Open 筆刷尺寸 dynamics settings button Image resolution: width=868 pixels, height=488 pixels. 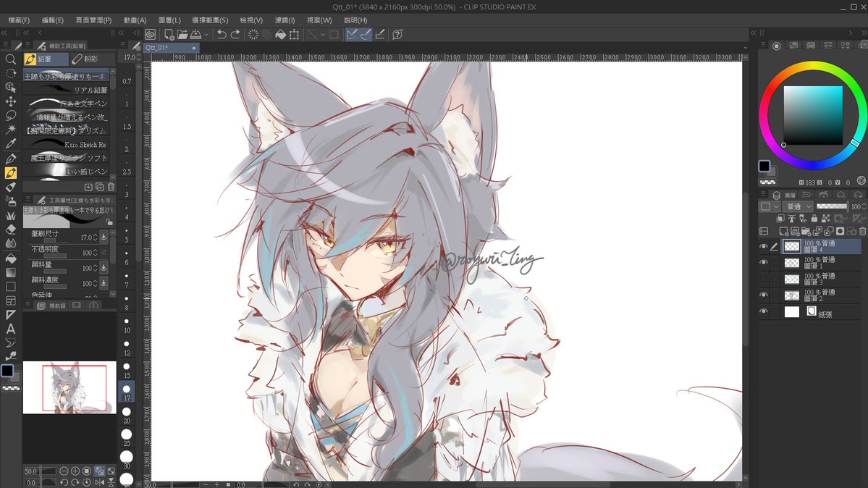click(104, 237)
